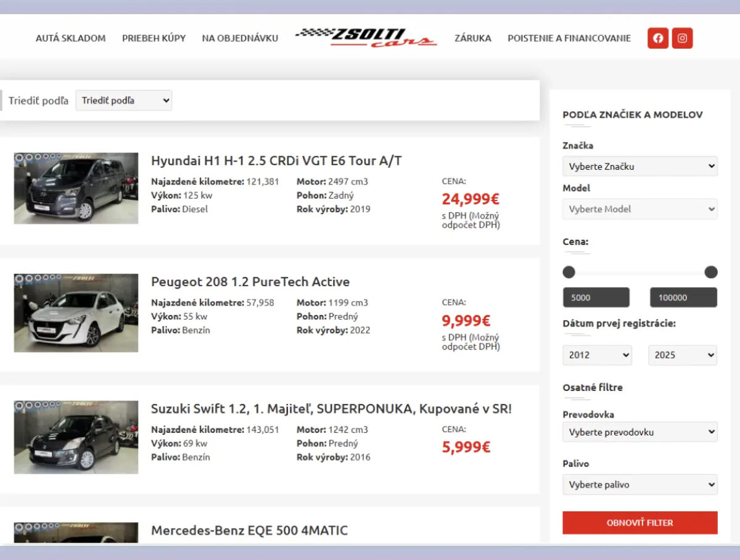Click the maximum price slider handle
This screenshot has height=560, width=740.
711,272
